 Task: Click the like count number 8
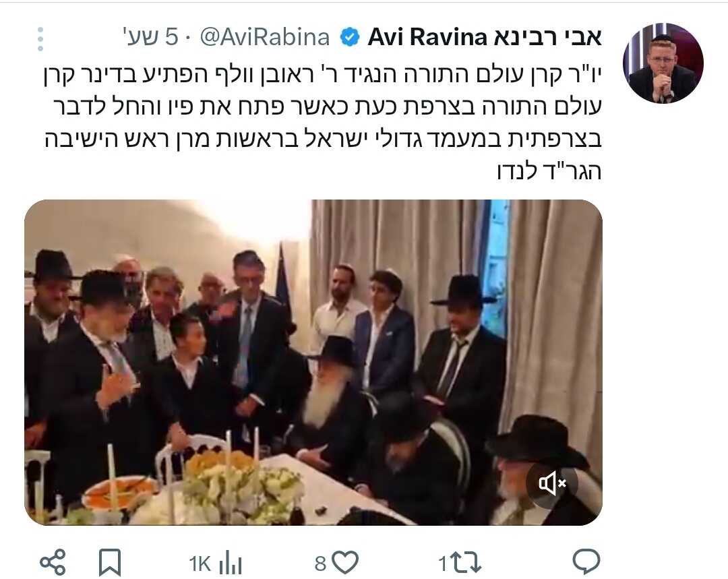coord(320,563)
